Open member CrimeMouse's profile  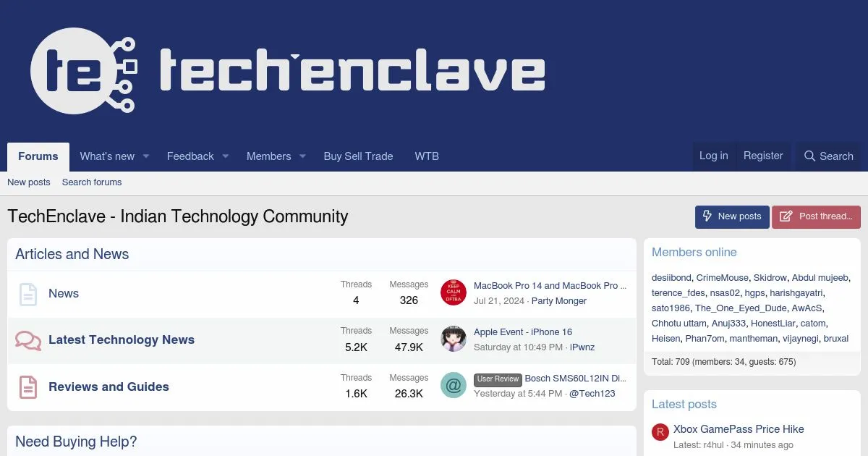[x=723, y=278]
